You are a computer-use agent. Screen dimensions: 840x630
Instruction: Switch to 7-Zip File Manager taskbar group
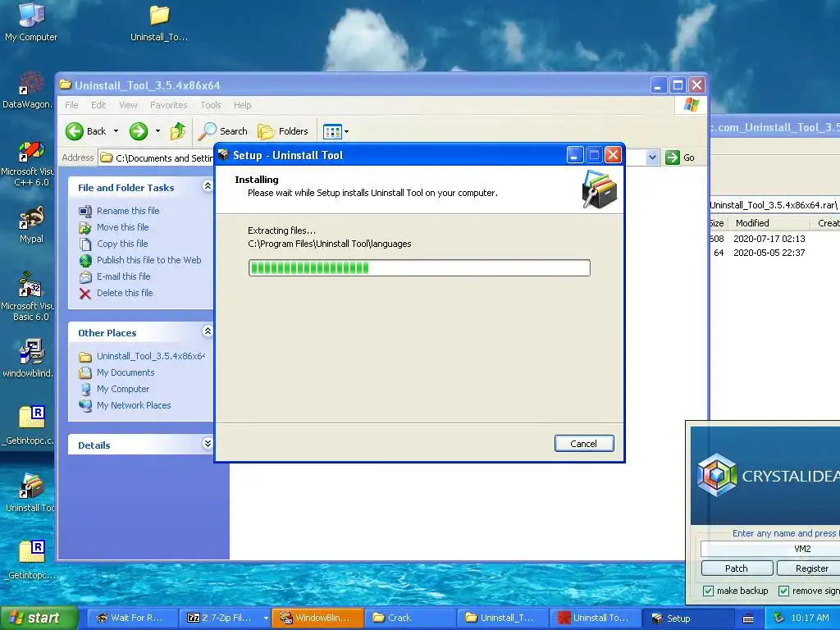tap(224, 619)
